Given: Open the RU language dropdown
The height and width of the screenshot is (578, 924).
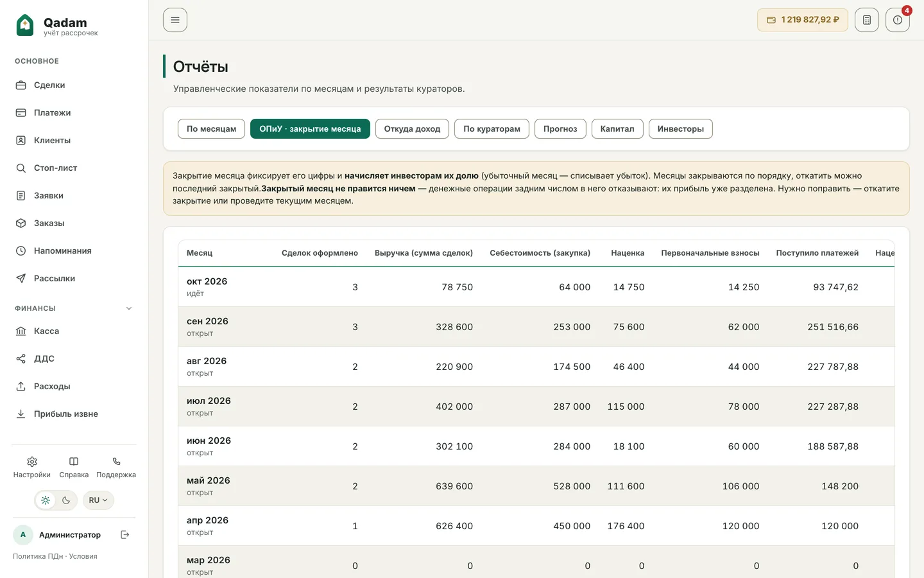Looking at the screenshot, I should [x=98, y=500].
